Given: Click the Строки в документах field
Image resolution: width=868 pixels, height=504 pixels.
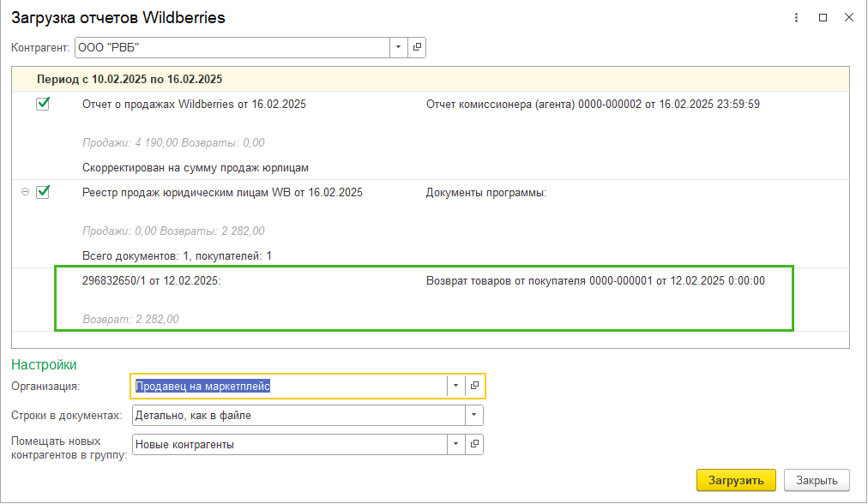Looking at the screenshot, I should (298, 416).
